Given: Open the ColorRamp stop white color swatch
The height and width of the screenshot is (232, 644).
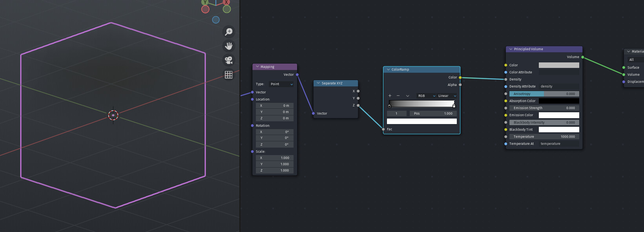Looking at the screenshot, I should point(422,121).
